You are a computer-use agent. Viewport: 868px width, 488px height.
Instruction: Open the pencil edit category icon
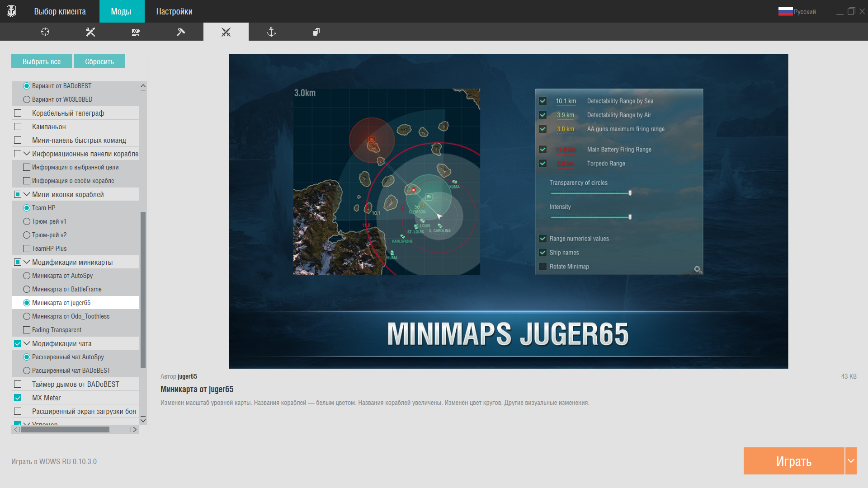coord(136,32)
